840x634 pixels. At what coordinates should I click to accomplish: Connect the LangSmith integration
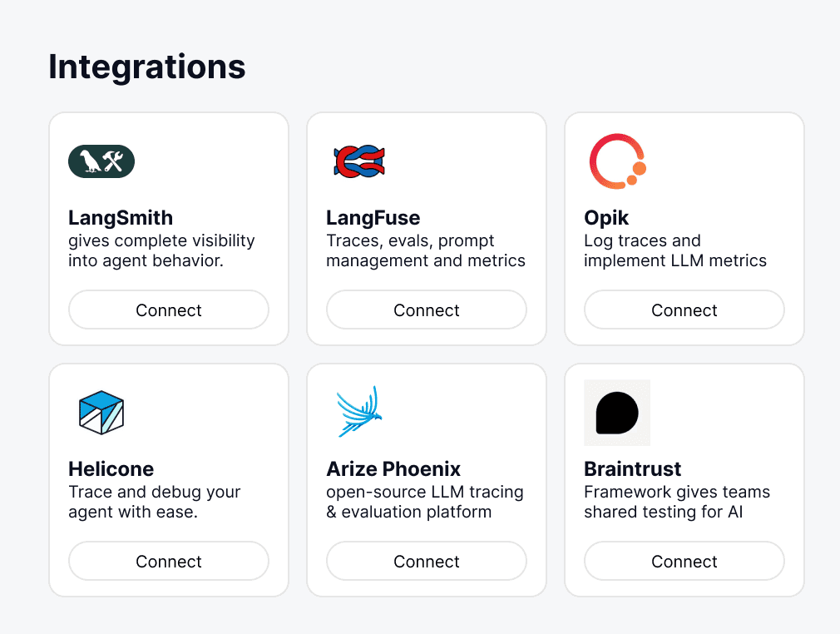pos(169,310)
